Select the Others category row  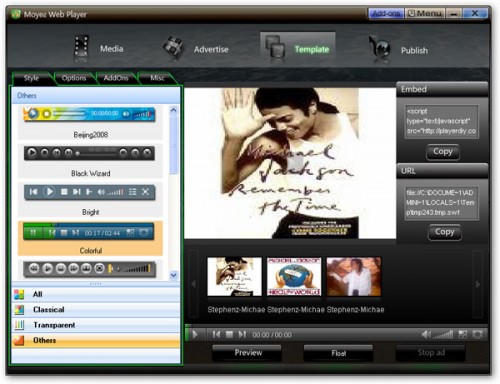(x=96, y=340)
